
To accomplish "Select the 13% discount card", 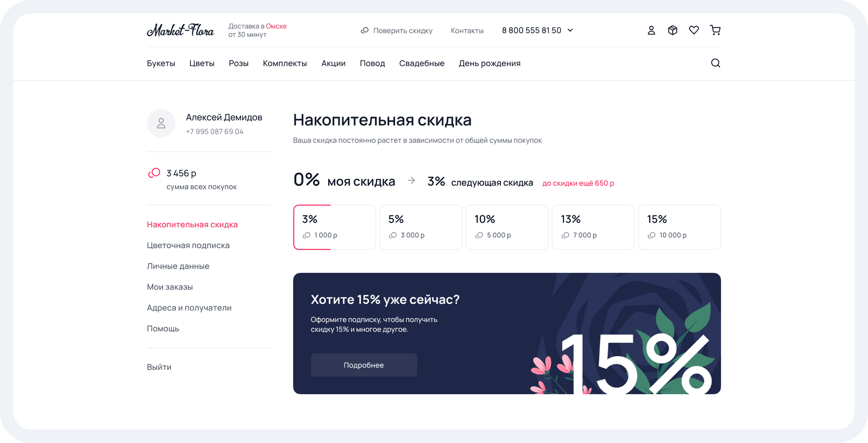I will (593, 227).
